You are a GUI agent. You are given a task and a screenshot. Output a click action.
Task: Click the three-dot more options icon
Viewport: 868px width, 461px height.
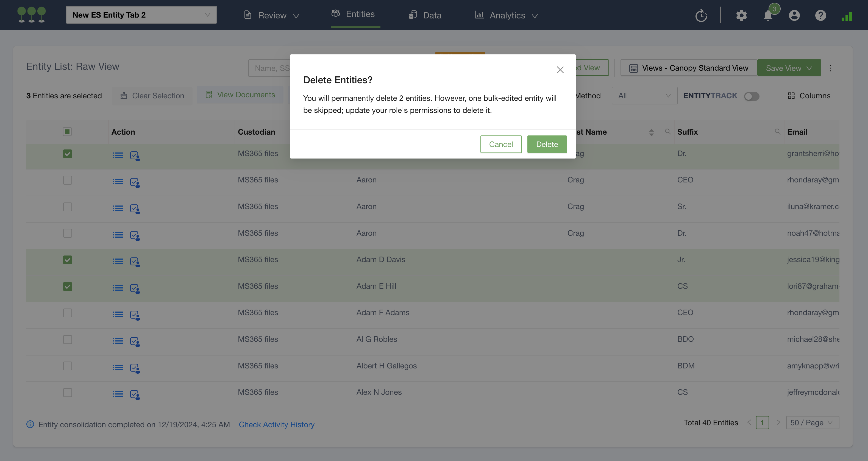pos(830,68)
